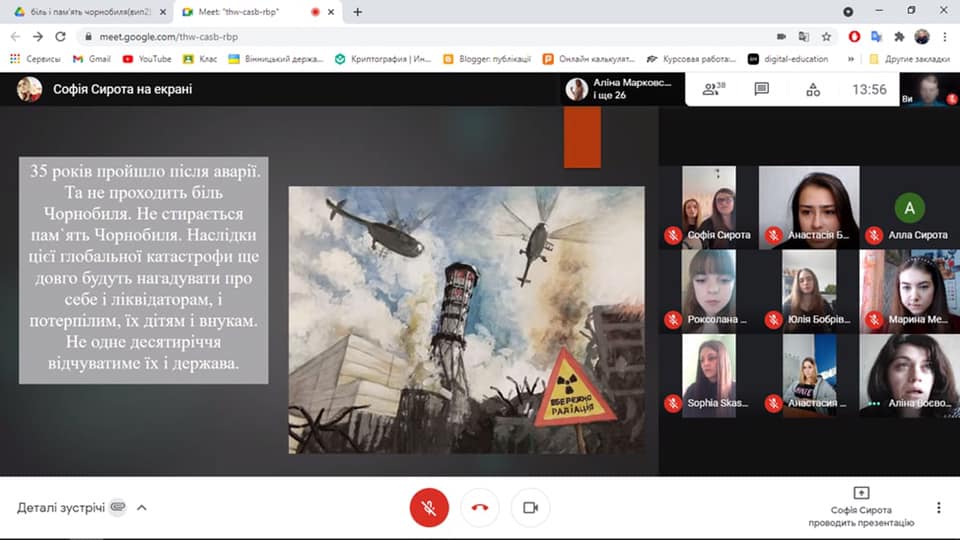The image size is (960, 540).
Task: Open digital-education bookmark
Action: [788, 59]
